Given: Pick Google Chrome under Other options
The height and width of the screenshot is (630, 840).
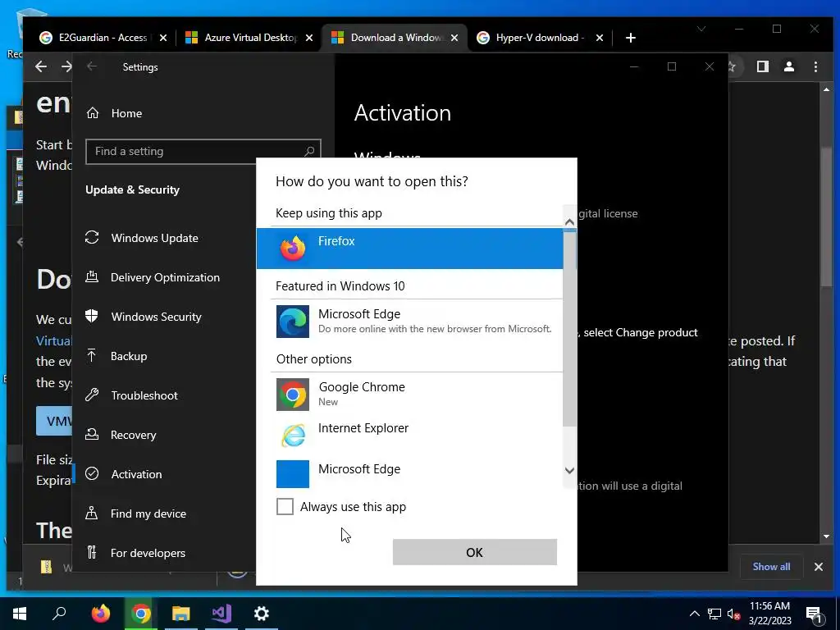Looking at the screenshot, I should (x=417, y=395).
